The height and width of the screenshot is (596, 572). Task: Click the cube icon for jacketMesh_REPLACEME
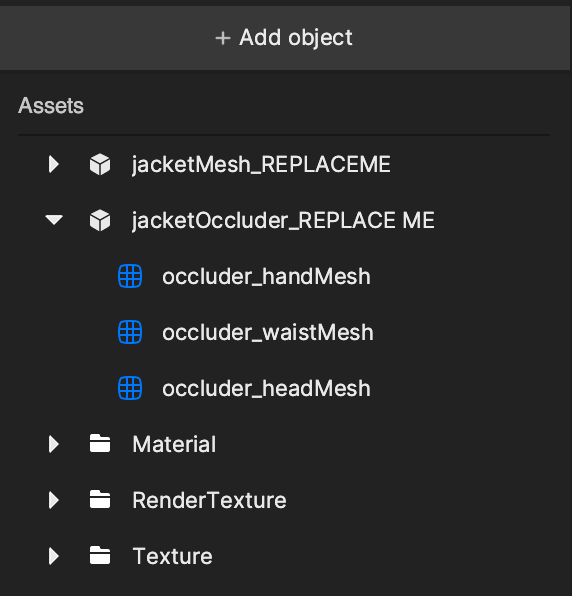[100, 164]
